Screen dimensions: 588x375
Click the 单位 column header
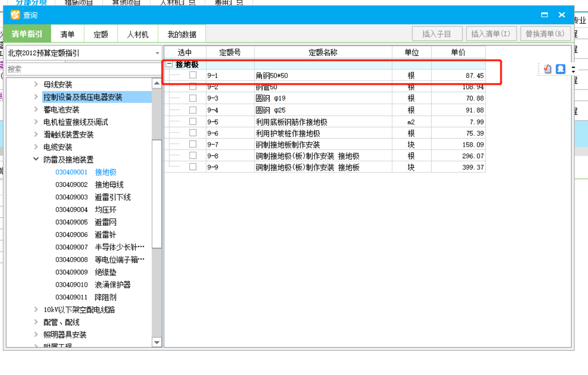tap(412, 52)
